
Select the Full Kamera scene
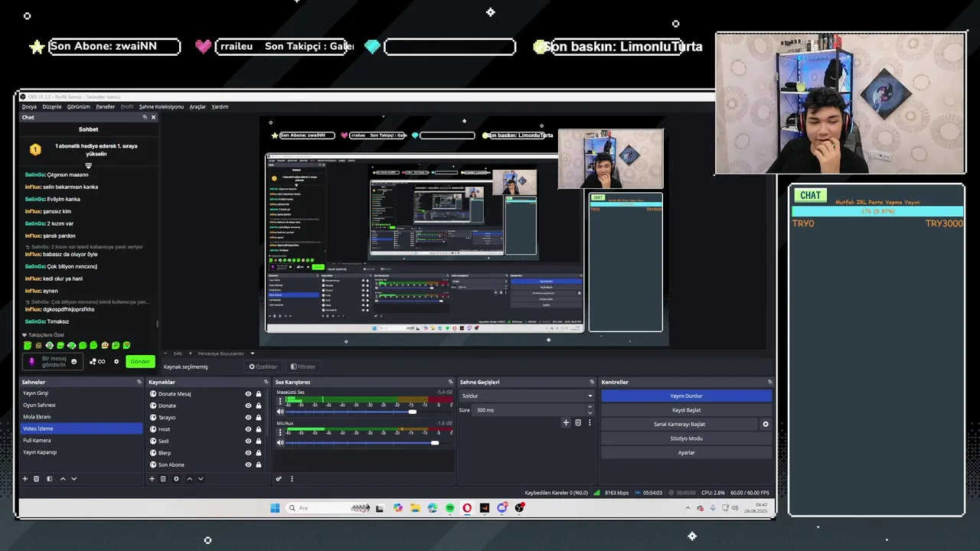click(x=80, y=440)
